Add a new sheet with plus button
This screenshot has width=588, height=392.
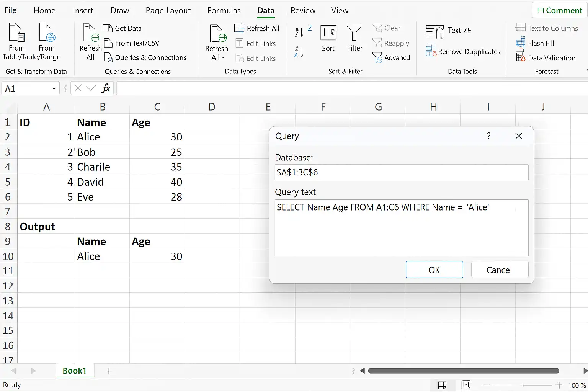pyautogui.click(x=109, y=371)
